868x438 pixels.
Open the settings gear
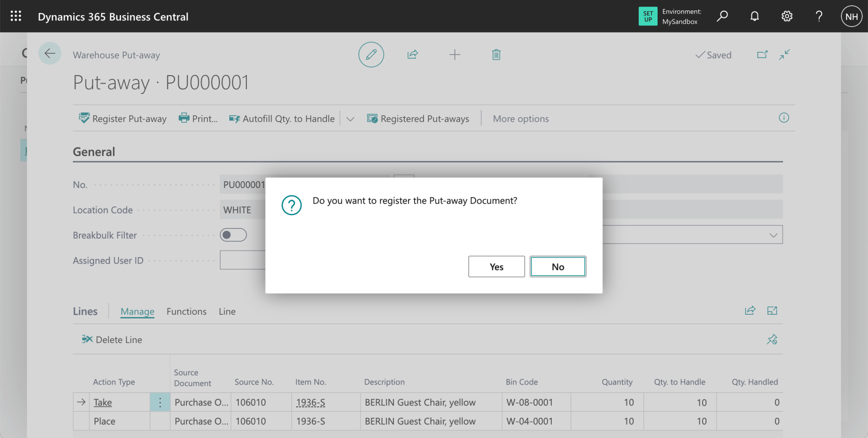pyautogui.click(x=787, y=16)
